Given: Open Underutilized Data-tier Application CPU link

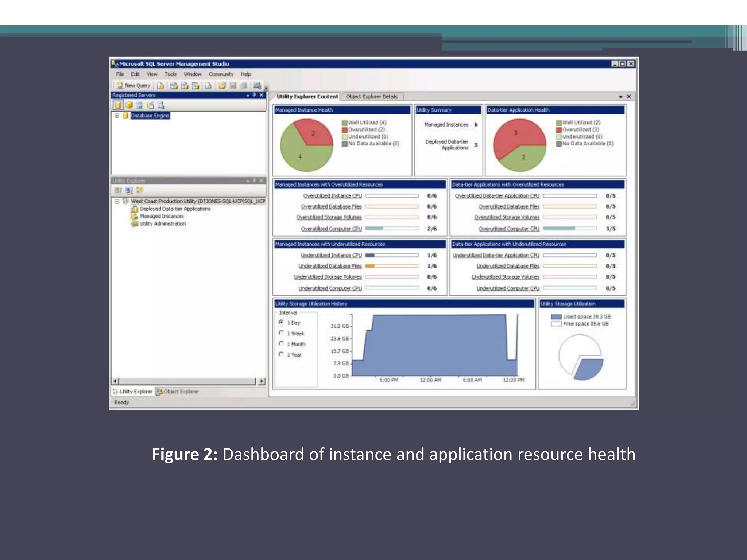Looking at the screenshot, I should [496, 255].
